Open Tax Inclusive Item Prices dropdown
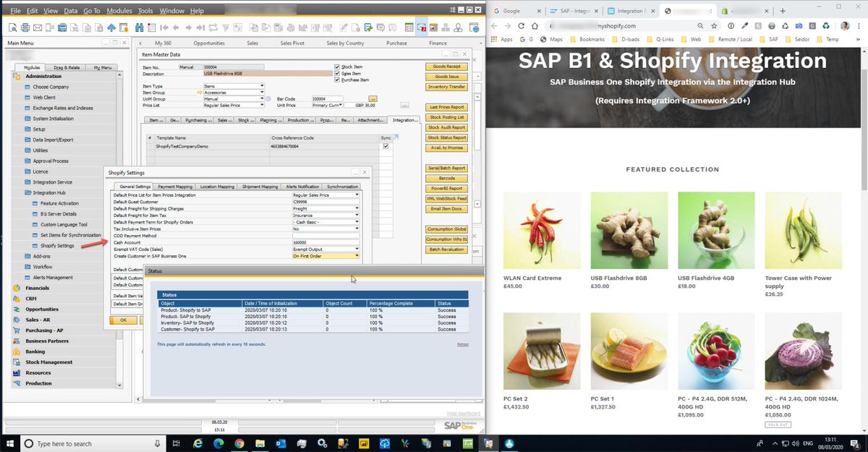Screen dimensions: 868x452 pyautogui.click(x=325, y=229)
